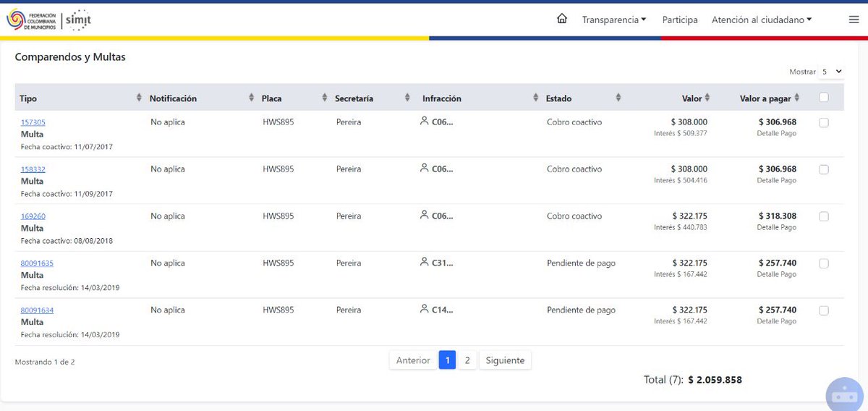868x411 pixels.
Task: Sort by Valor a pagar arrows
Action: [798, 98]
